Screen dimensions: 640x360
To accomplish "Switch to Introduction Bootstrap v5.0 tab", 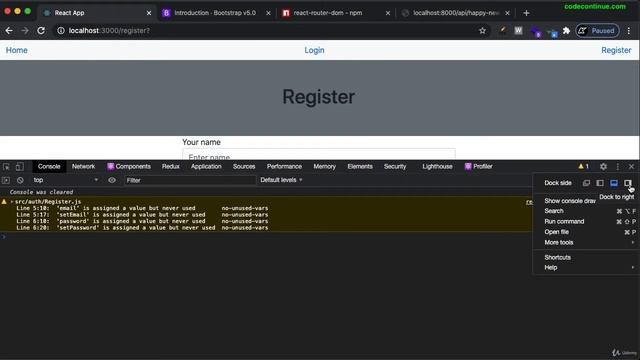I will 215,13.
